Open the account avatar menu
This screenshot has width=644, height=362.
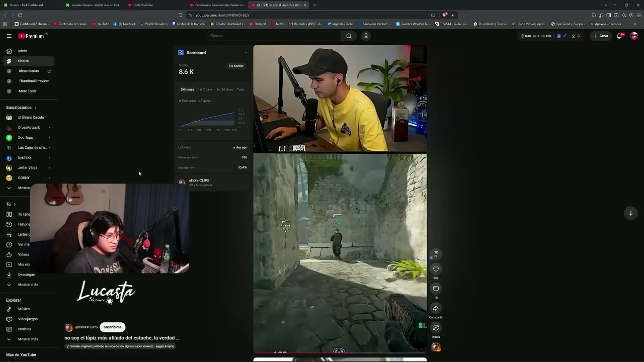pos(634,36)
